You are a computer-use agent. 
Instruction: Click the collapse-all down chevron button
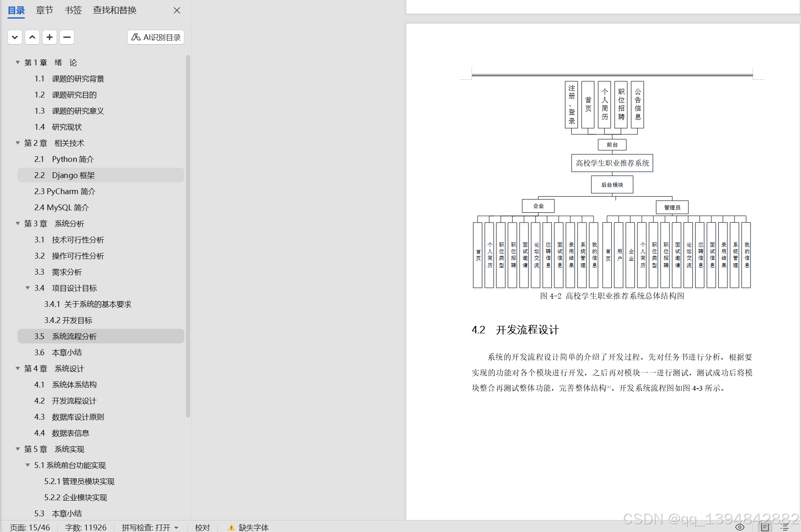click(15, 37)
